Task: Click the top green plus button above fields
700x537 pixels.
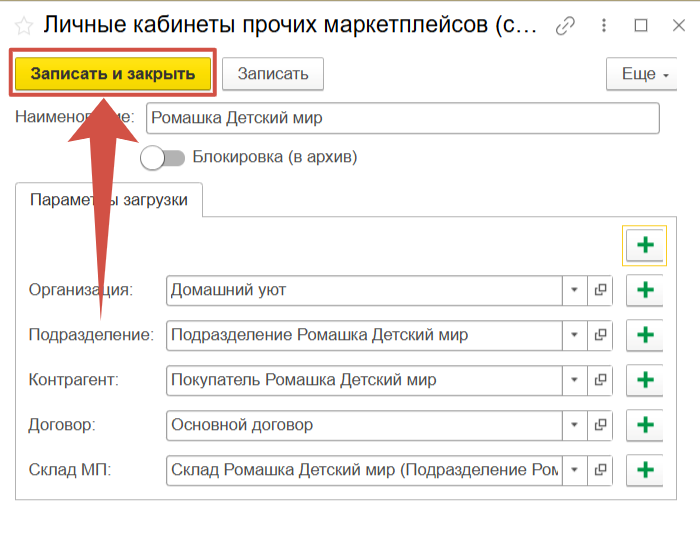Action: (x=645, y=245)
